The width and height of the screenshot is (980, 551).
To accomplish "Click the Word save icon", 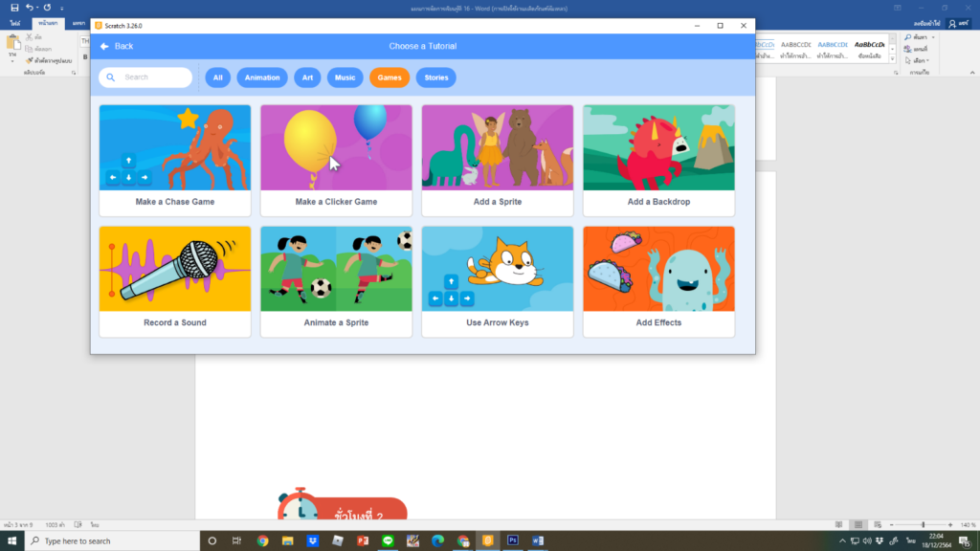I will point(14,8).
